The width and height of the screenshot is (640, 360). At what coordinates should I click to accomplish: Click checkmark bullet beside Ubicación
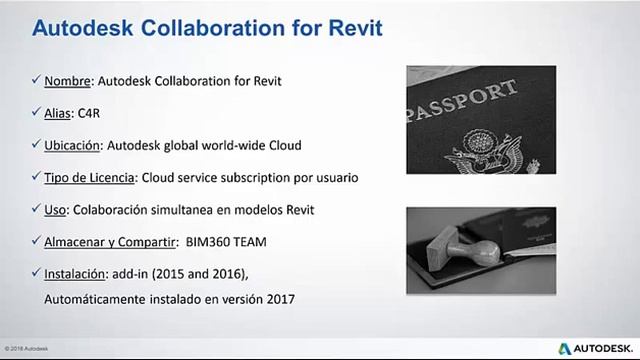coord(36,144)
